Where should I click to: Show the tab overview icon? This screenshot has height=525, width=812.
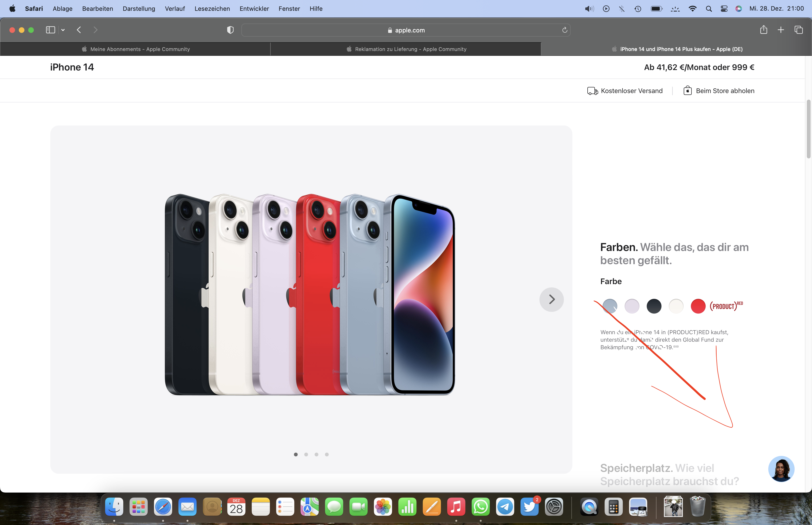point(799,30)
